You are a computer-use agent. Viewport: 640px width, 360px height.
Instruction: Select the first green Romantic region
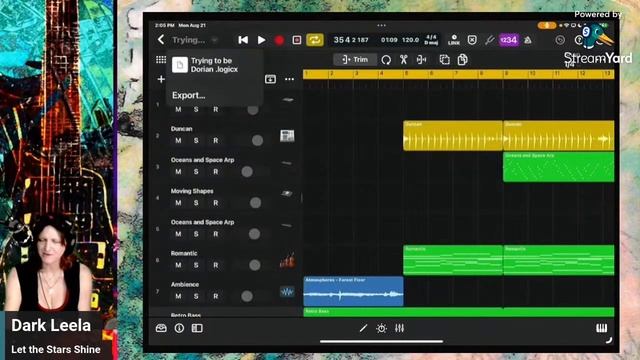click(x=453, y=260)
